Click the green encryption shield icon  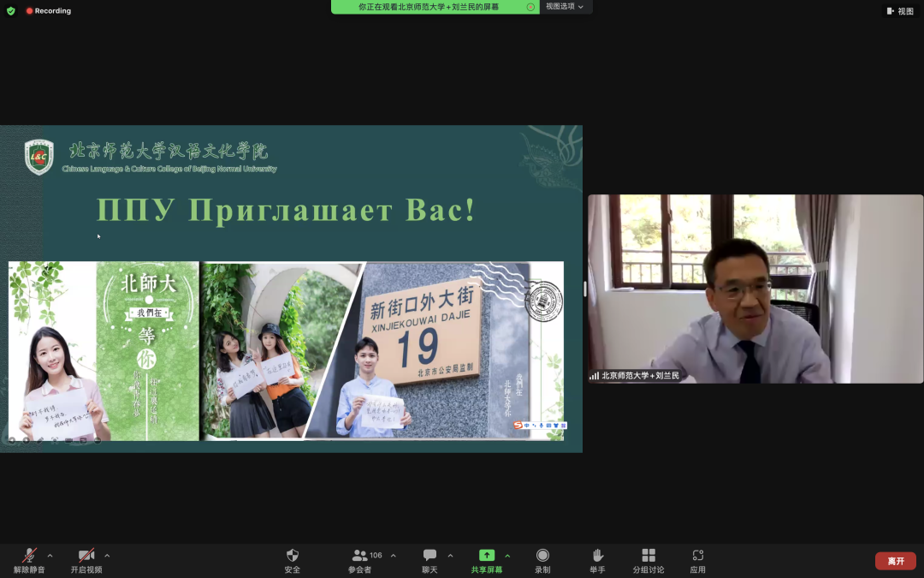pos(10,10)
